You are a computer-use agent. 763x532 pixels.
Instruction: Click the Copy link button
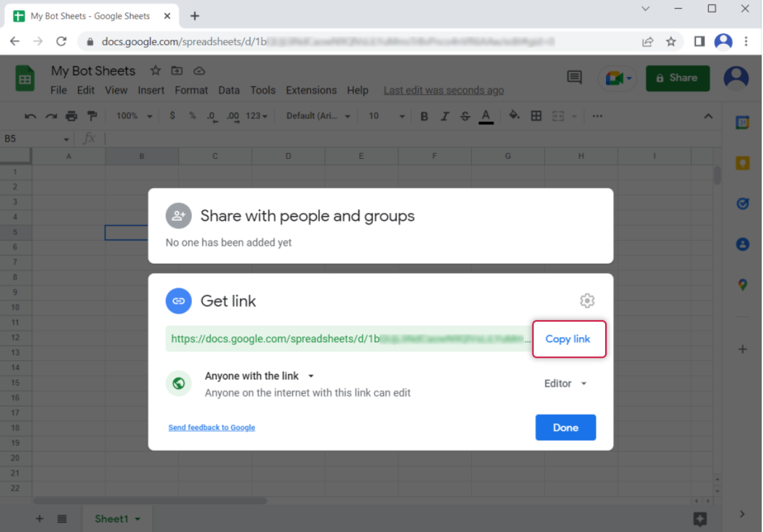(x=568, y=339)
